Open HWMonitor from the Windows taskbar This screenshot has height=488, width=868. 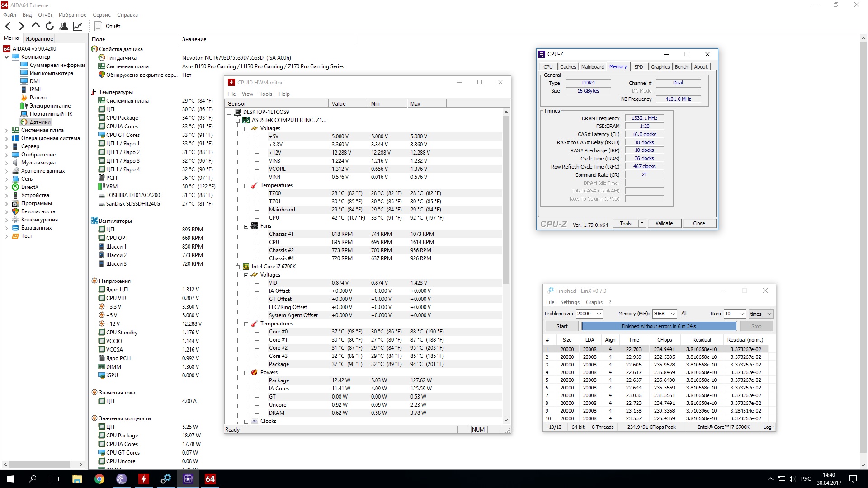[144, 479]
